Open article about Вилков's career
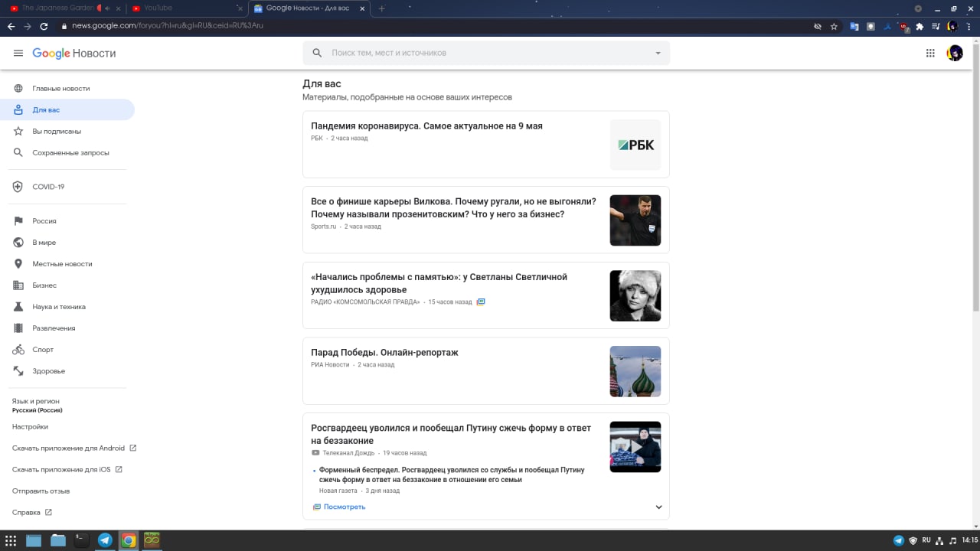Screen dimensions: 980x551 coord(453,207)
